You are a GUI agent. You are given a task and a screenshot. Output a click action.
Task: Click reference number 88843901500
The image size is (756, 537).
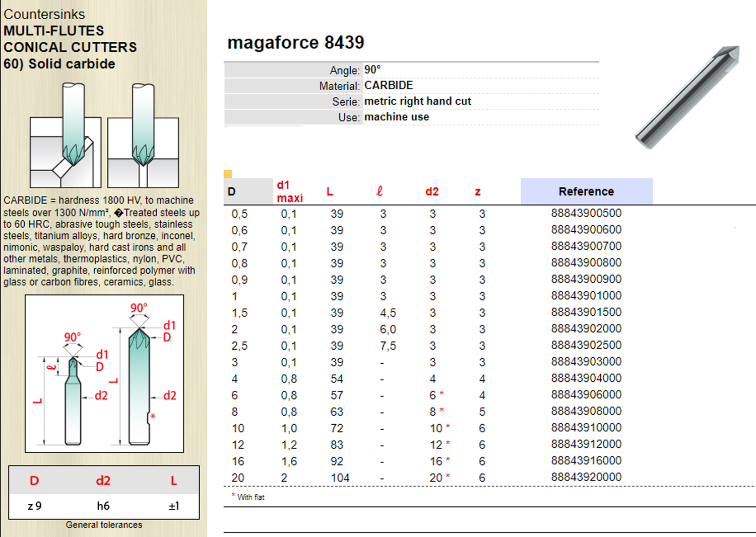586,312
